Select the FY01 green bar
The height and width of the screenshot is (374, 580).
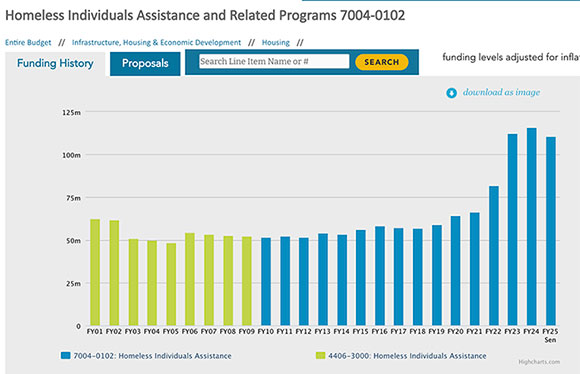[x=95, y=272]
